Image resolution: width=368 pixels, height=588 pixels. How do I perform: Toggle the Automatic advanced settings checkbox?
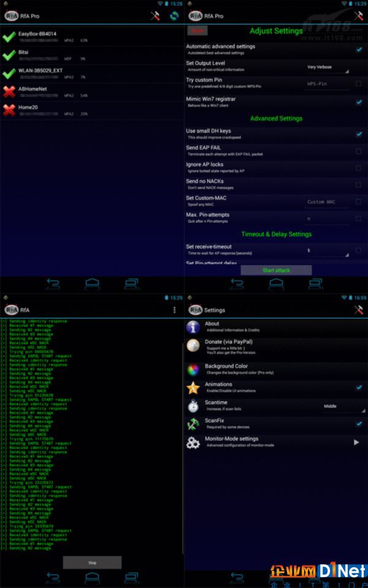[359, 50]
